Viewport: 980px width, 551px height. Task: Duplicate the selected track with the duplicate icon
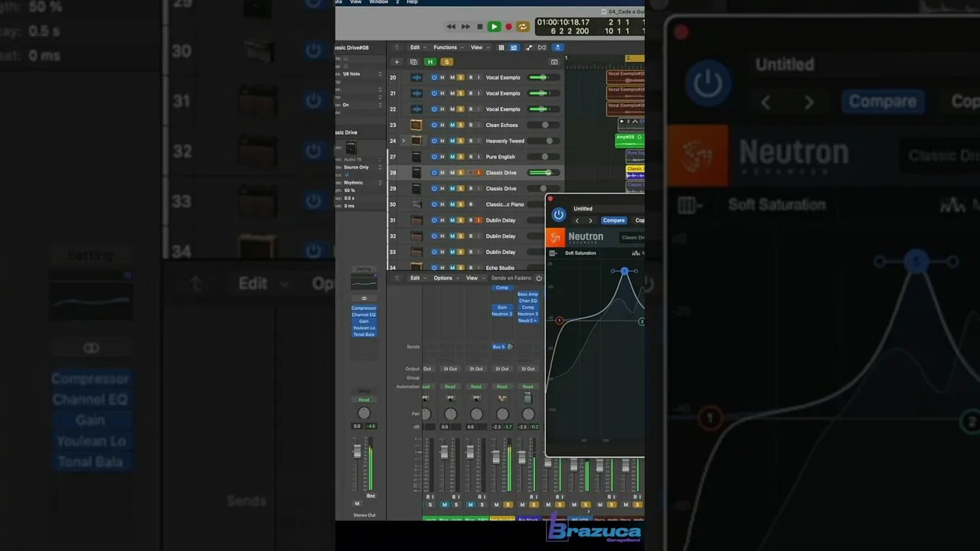pos(413,62)
